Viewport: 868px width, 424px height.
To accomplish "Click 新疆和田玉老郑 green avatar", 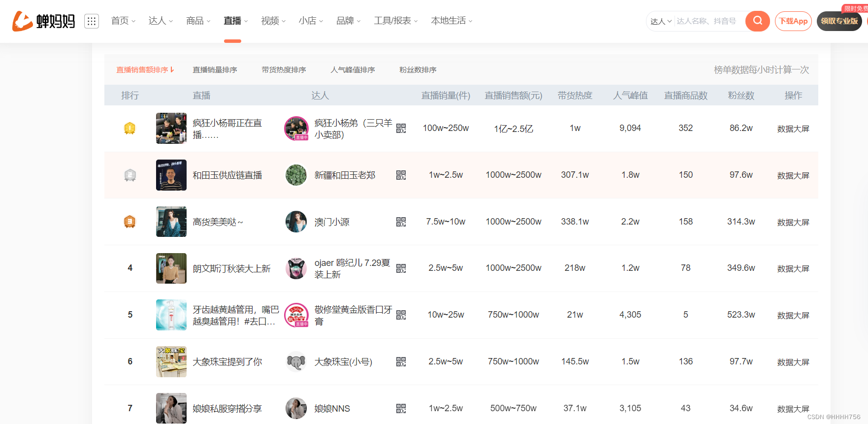I will point(296,175).
